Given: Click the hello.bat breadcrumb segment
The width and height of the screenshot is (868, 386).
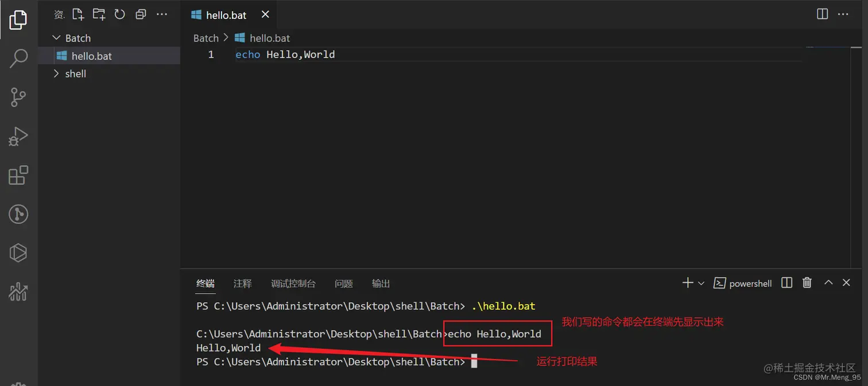Looking at the screenshot, I should (x=262, y=38).
